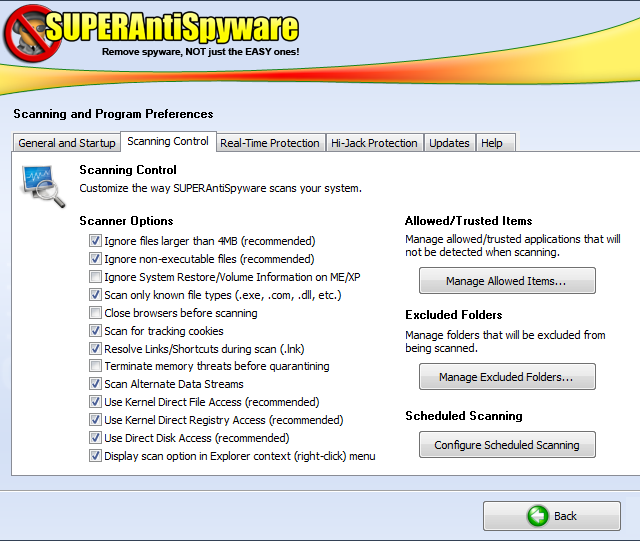Enable Close browsers before scanning
Screen dimensions: 640x541
95,313
